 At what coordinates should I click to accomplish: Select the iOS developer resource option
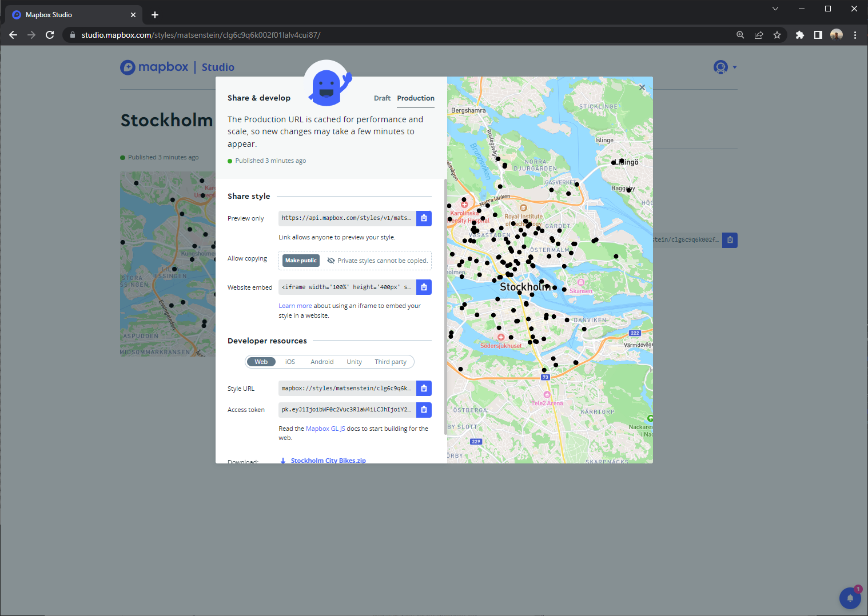(290, 362)
